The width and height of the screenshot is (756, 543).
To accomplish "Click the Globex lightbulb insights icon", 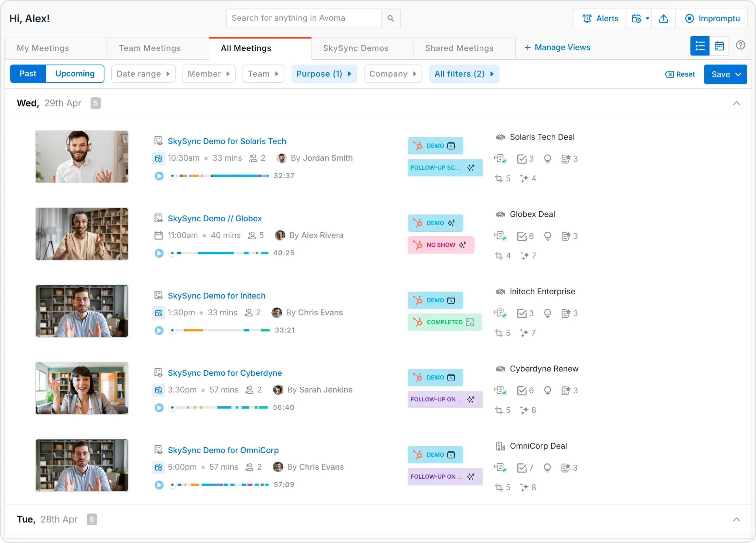I will (x=547, y=236).
